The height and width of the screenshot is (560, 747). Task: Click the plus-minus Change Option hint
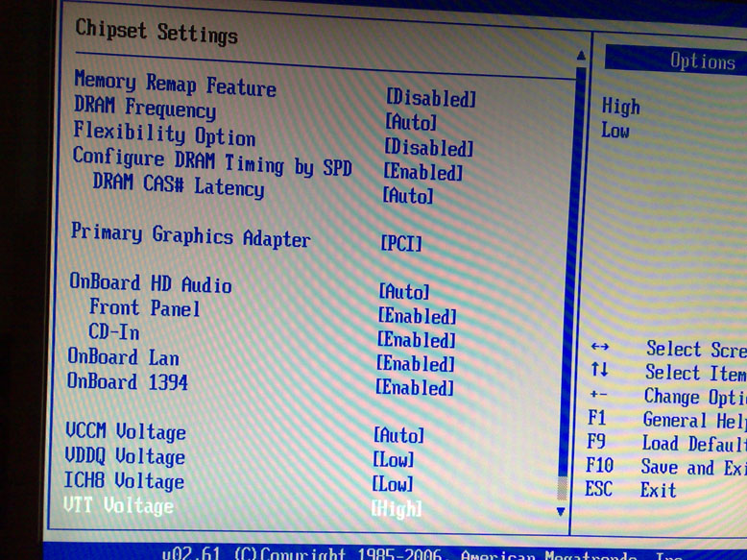click(598, 395)
